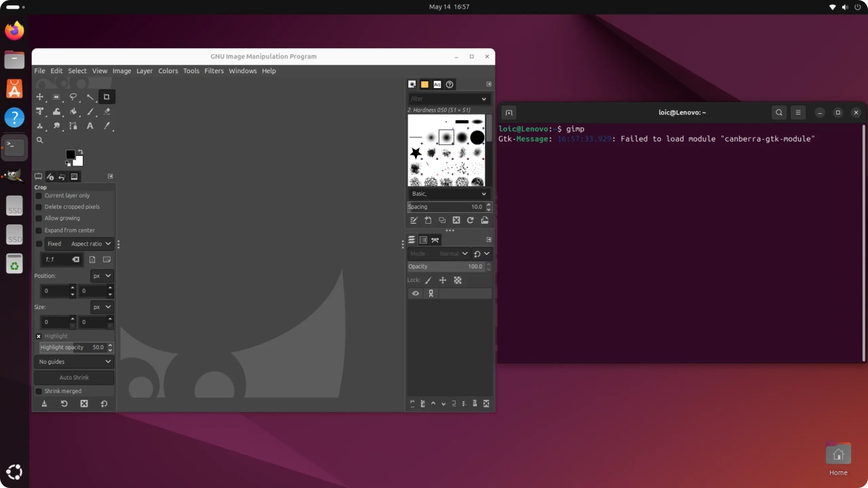Open Tool Options panel configuration menu
The height and width of the screenshot is (488, 868).
tap(111, 176)
